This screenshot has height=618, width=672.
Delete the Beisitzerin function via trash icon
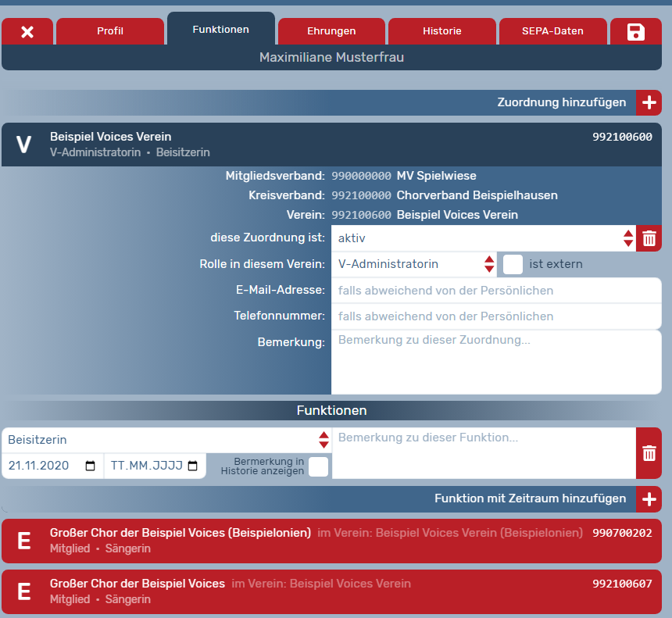[649, 453]
